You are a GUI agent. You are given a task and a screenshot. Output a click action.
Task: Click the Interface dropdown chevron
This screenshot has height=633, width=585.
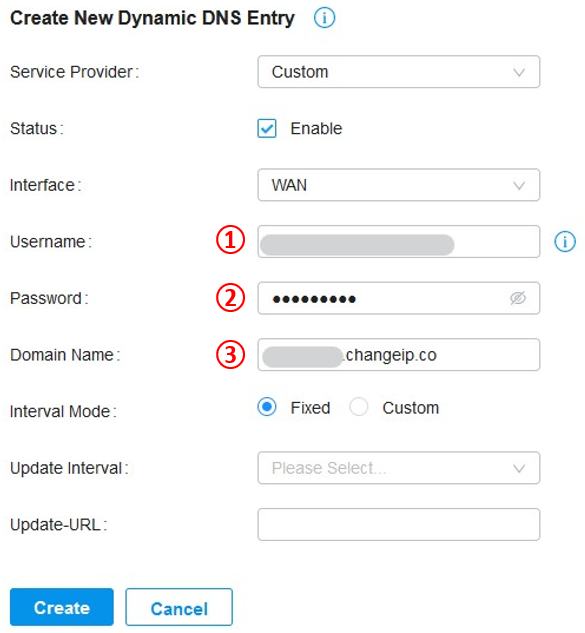[x=519, y=186]
